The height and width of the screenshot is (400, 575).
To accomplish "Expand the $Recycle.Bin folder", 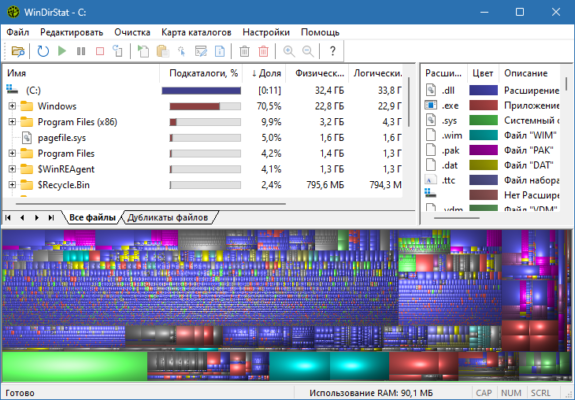I will (12, 185).
